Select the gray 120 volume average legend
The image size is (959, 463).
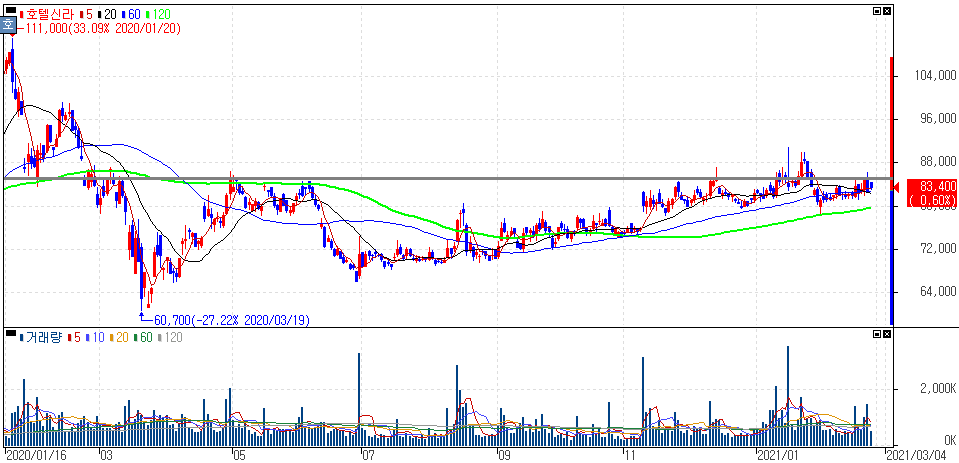coord(168,337)
